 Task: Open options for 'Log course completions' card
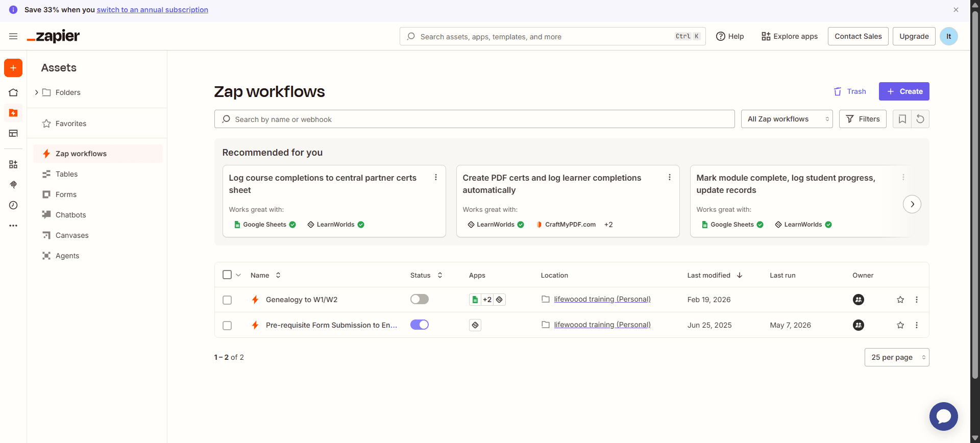pyautogui.click(x=436, y=177)
